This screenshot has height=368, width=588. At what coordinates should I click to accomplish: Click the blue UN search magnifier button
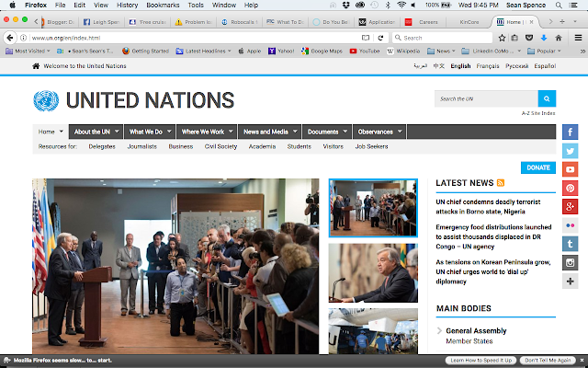pyautogui.click(x=547, y=98)
